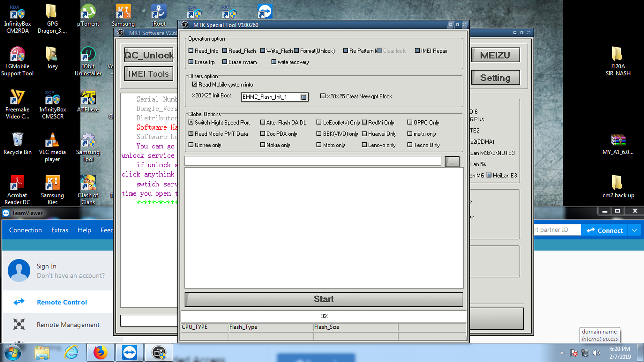Launch ATFJ.exe desktop icon
This screenshot has height=362, width=644.
click(88, 101)
